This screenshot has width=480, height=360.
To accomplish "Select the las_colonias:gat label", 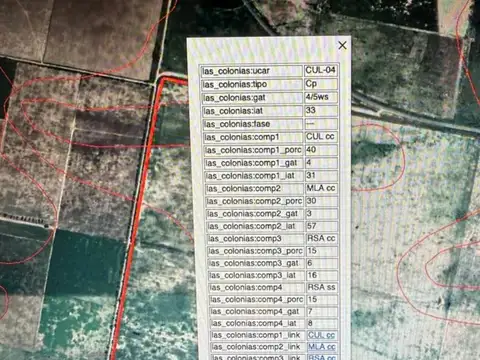I will click(x=235, y=98).
